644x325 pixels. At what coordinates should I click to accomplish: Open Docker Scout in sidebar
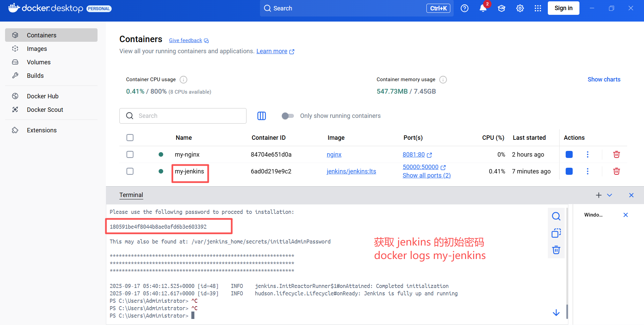pos(51,109)
